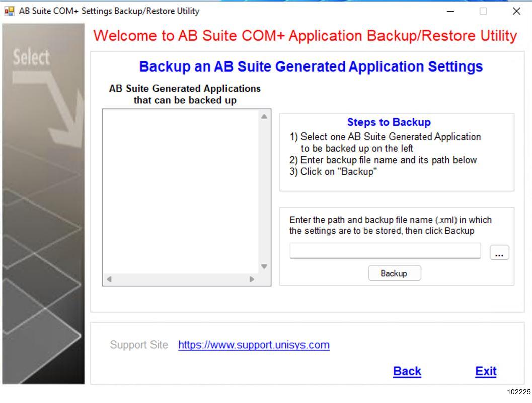Open file browser with the ellipsis button
The width and height of the screenshot is (532, 403).
click(499, 252)
